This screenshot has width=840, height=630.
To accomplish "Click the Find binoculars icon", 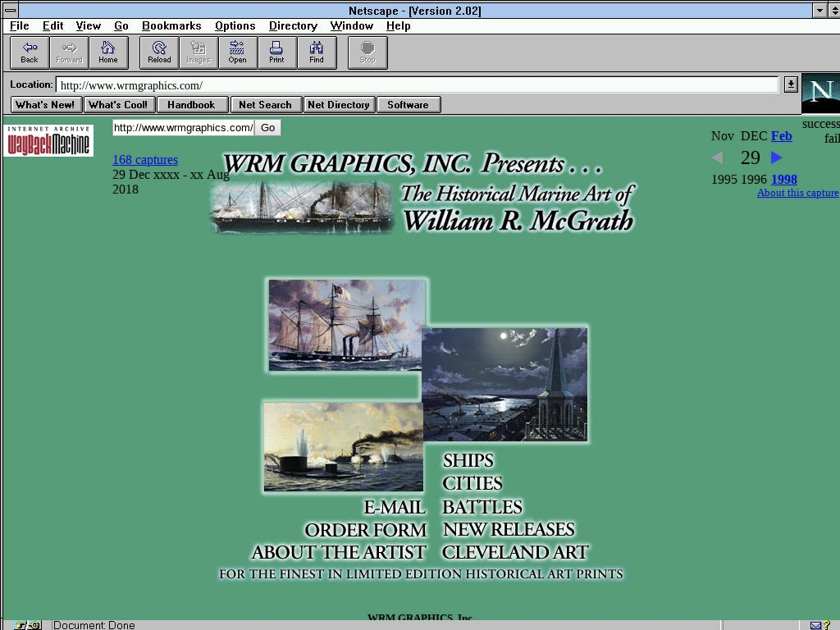I will click(x=317, y=52).
